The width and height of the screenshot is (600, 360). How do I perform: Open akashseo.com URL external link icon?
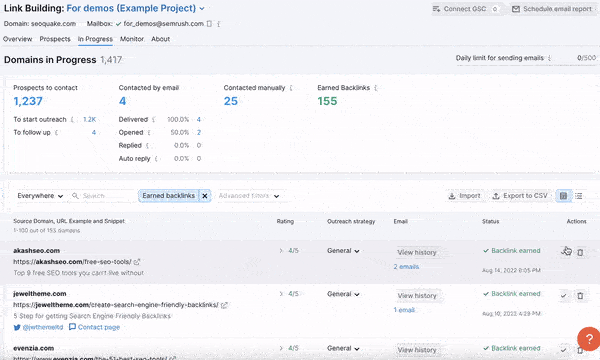(137, 262)
